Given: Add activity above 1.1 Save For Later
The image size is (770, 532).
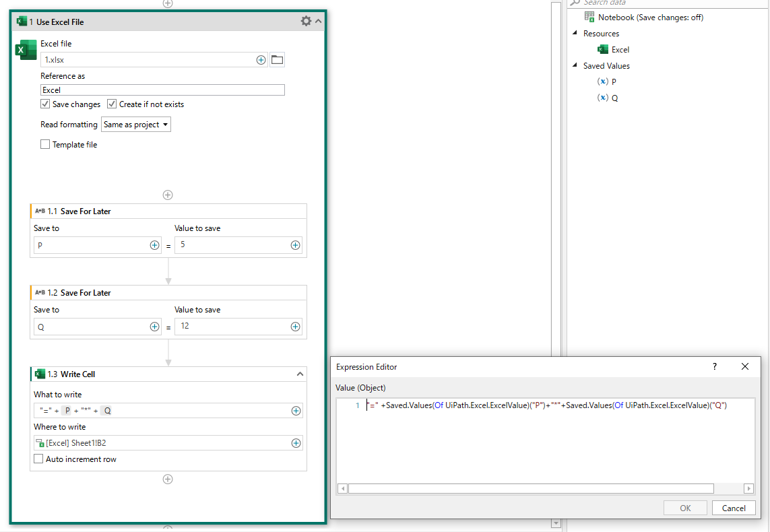Looking at the screenshot, I should click(168, 195).
